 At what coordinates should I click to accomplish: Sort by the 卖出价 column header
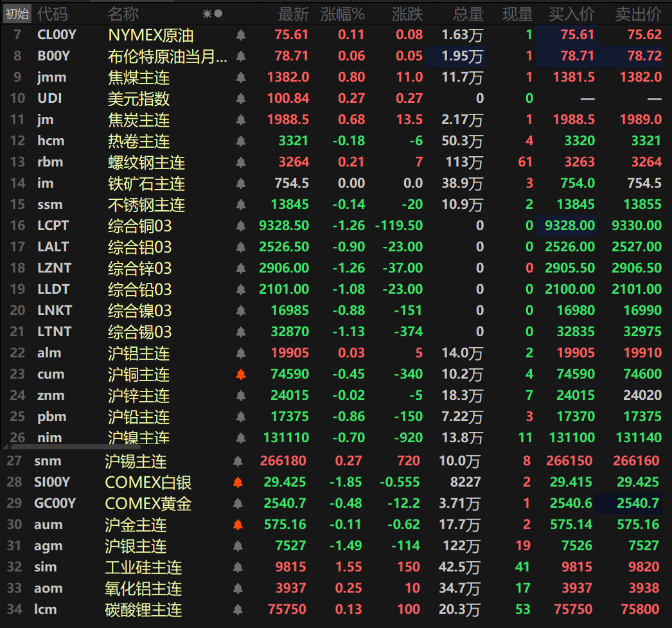639,14
